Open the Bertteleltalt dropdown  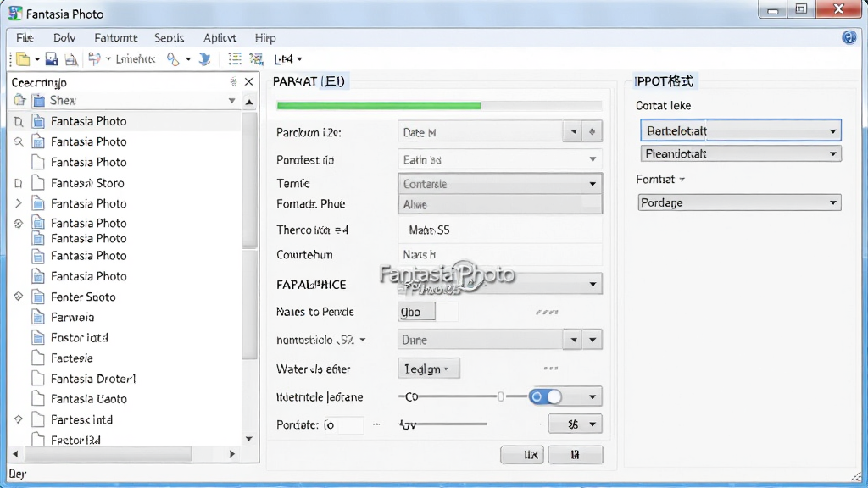pyautogui.click(x=832, y=131)
